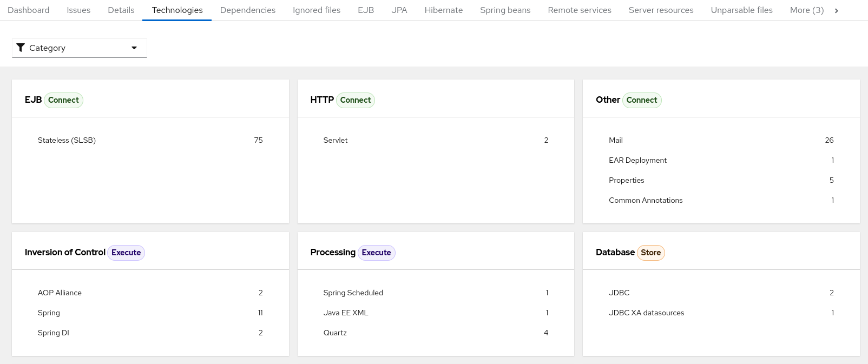Open the Category filter dropdown
The image size is (868, 364).
[x=80, y=48]
